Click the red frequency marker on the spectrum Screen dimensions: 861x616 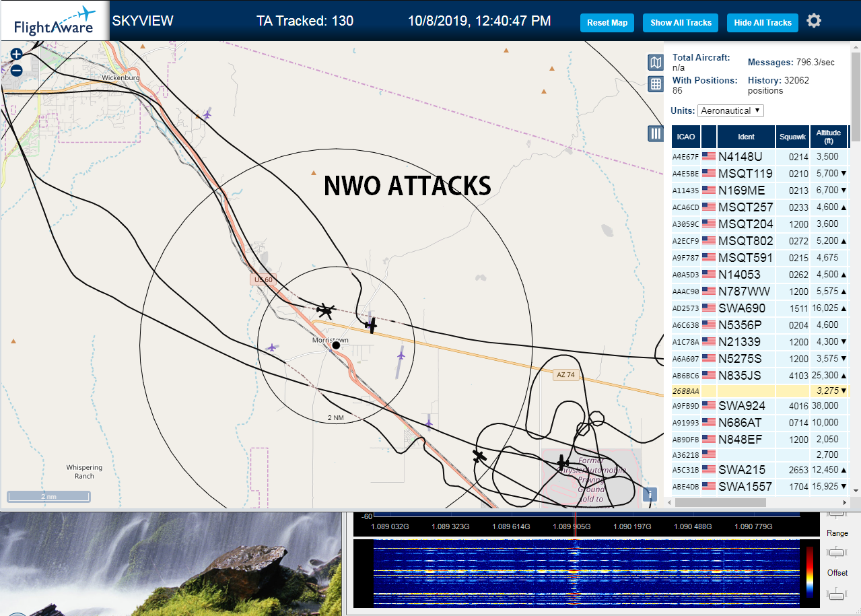[x=575, y=525]
